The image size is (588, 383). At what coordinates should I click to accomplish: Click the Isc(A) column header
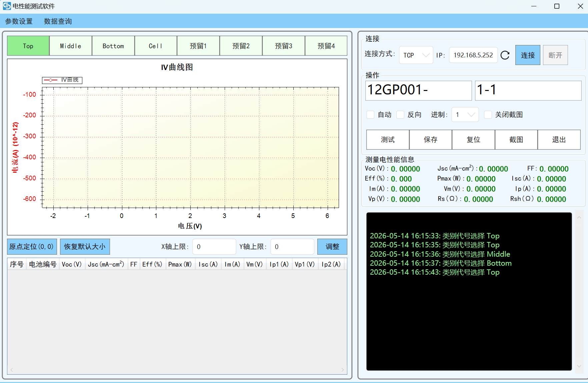(208, 264)
